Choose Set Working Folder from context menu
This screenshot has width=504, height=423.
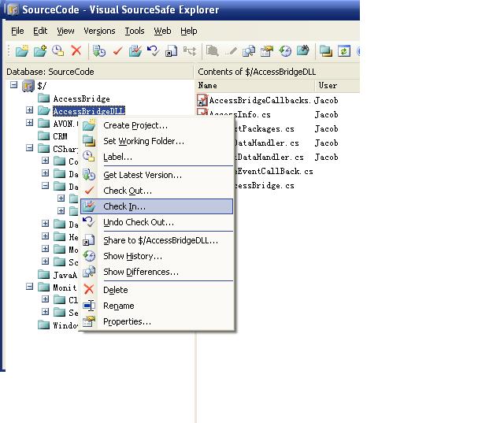coord(157,141)
